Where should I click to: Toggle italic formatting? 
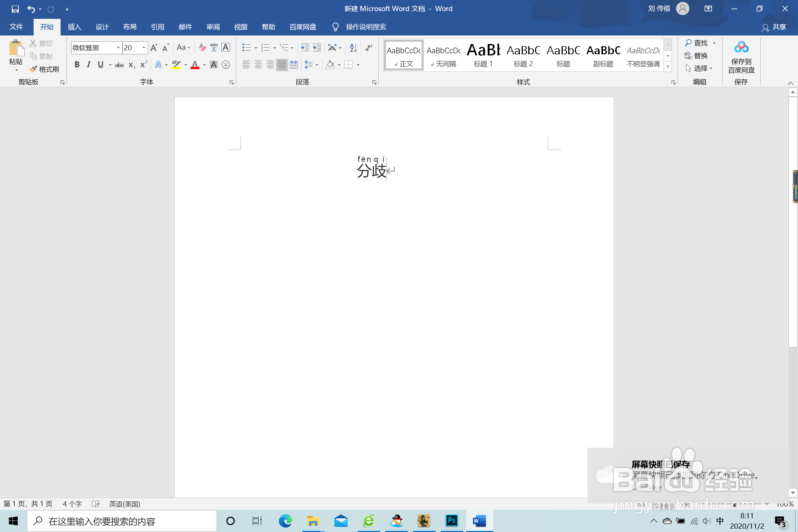[x=89, y=65]
